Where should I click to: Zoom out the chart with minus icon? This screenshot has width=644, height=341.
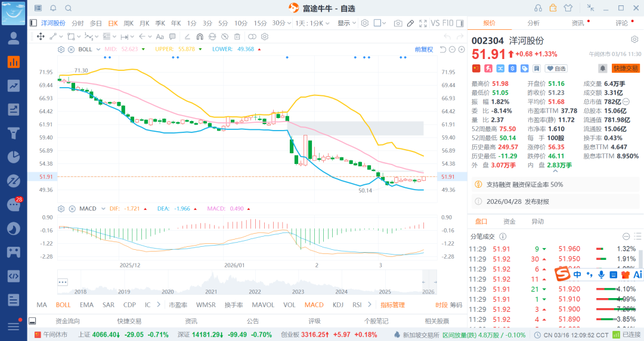coord(452,49)
